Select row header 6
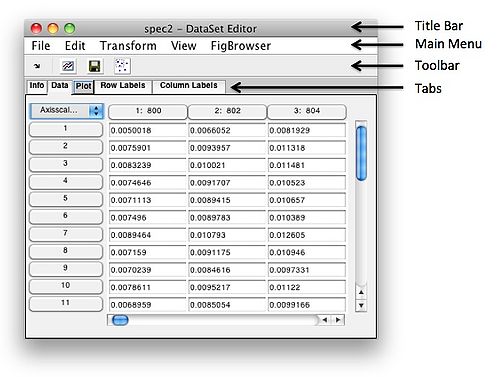500x377 pixels. [x=66, y=216]
